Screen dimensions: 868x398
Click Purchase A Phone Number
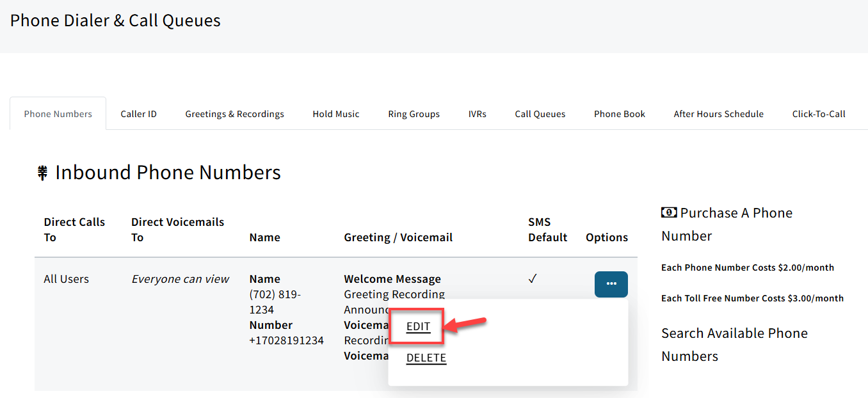(727, 224)
